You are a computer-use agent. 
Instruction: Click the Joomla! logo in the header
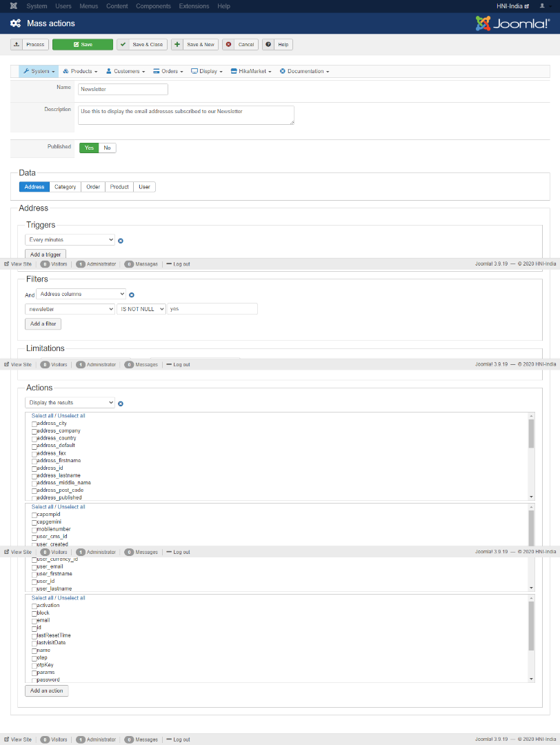pyautogui.click(x=513, y=23)
